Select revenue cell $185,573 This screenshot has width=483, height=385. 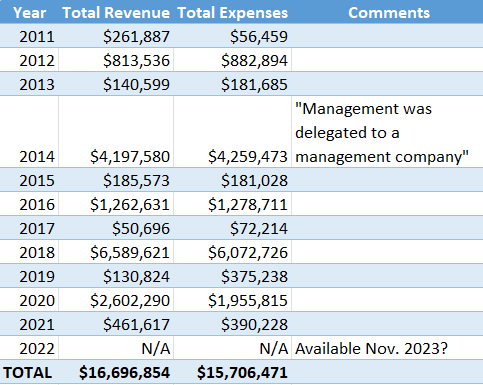[x=116, y=180]
